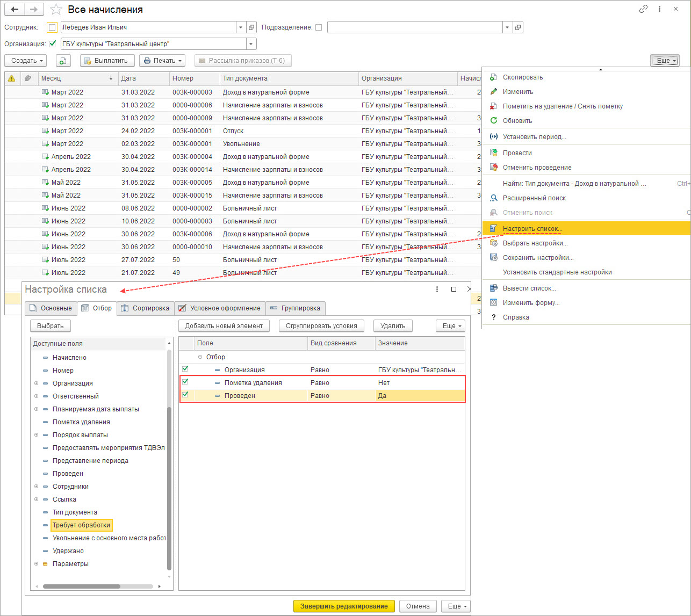The image size is (691, 616).
Task: Open the Создать dropdown button
Action: point(25,61)
